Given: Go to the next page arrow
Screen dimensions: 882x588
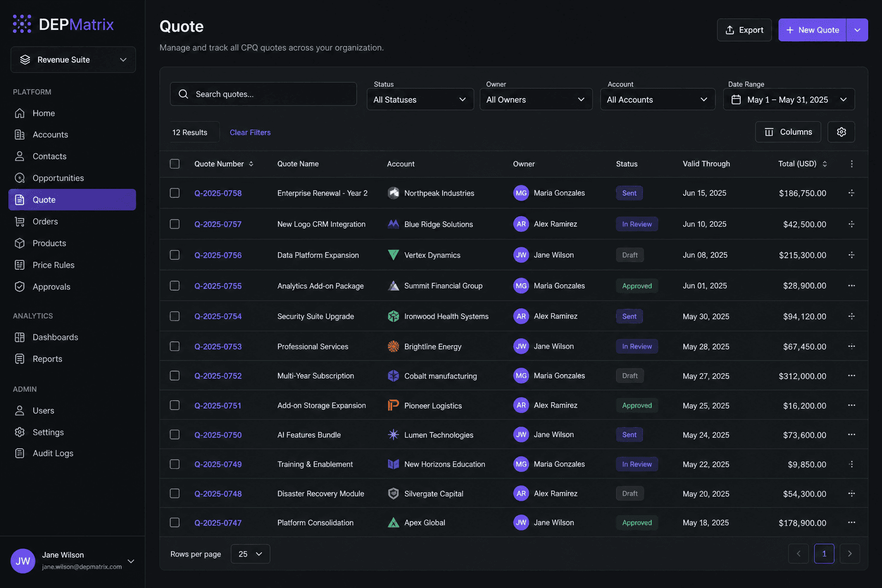Looking at the screenshot, I should click(850, 554).
